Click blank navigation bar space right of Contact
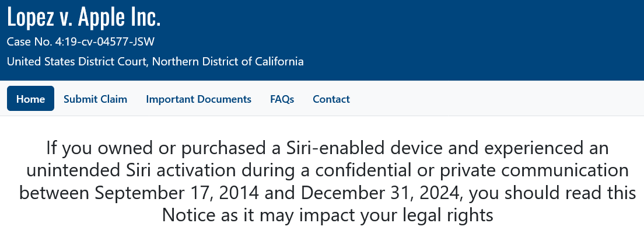Viewport: 644px width, 230px height. [x=493, y=99]
